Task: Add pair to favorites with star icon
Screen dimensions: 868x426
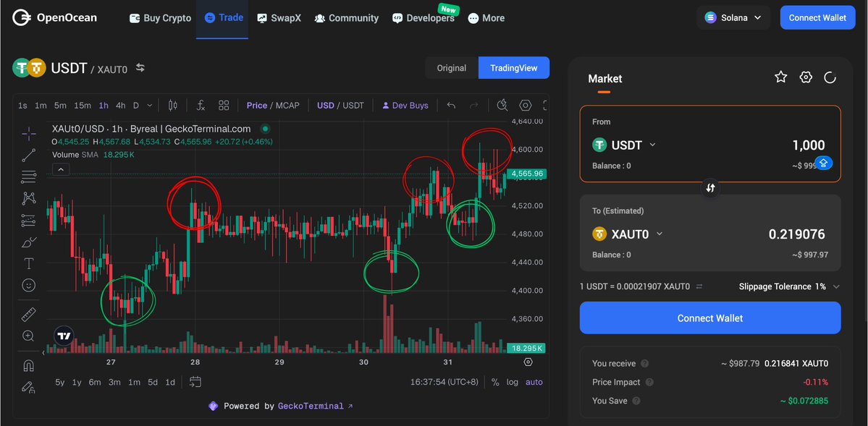Action: click(x=780, y=77)
